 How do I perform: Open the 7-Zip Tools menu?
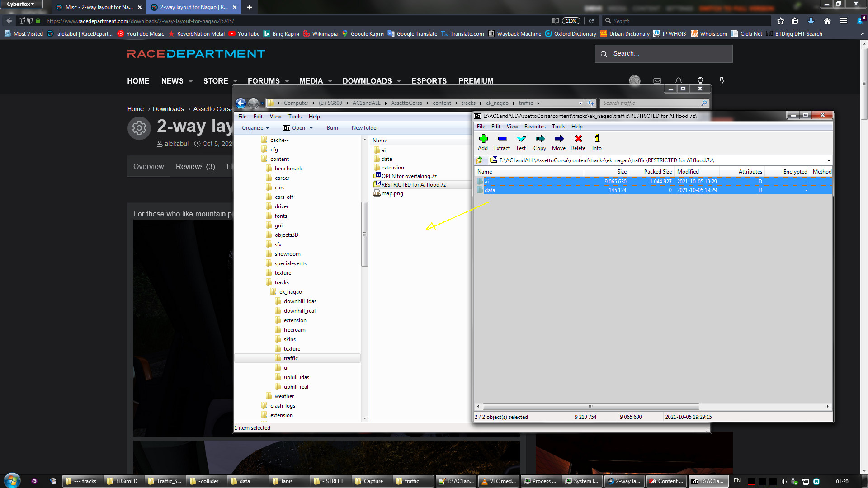point(558,127)
